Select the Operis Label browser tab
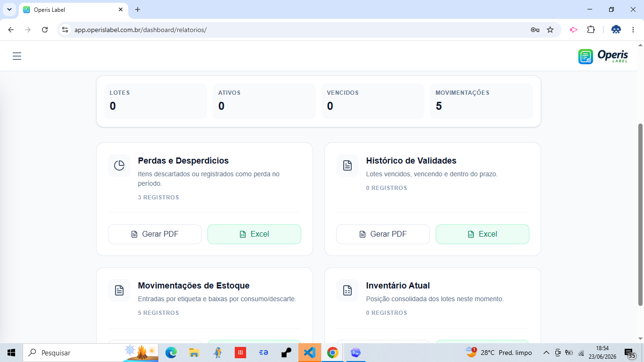 click(74, 9)
